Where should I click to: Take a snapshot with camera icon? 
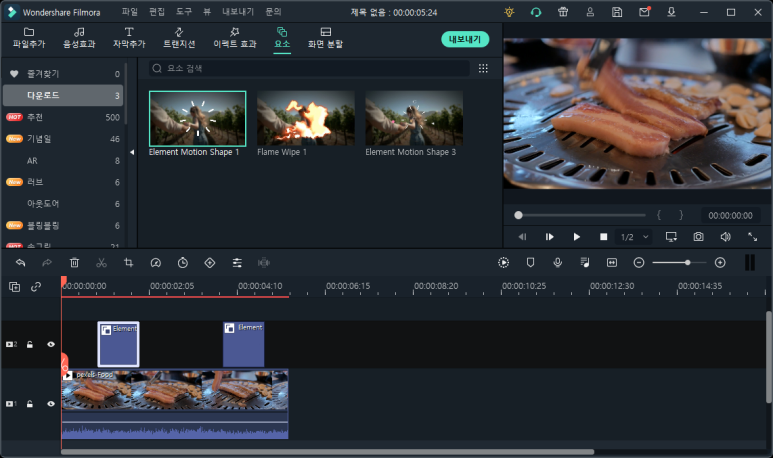click(699, 237)
